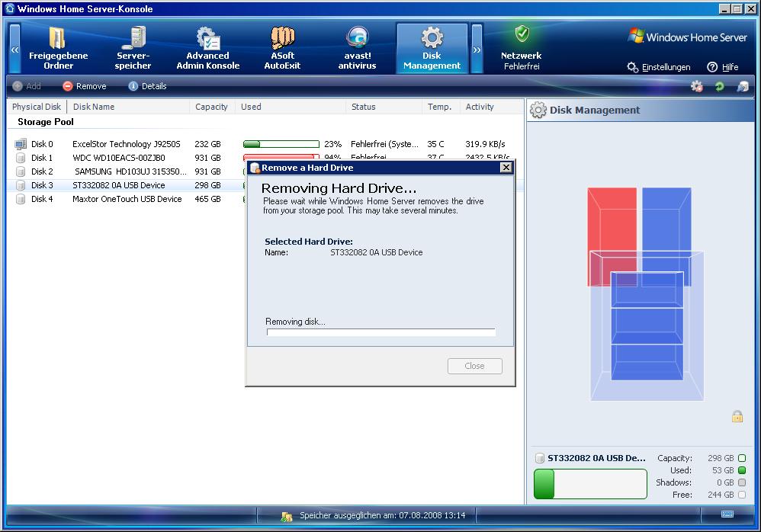Viewport: 761px width, 532px height.
Task: Click the gear-with-stop icon in the toolbar
Action: click(x=696, y=86)
